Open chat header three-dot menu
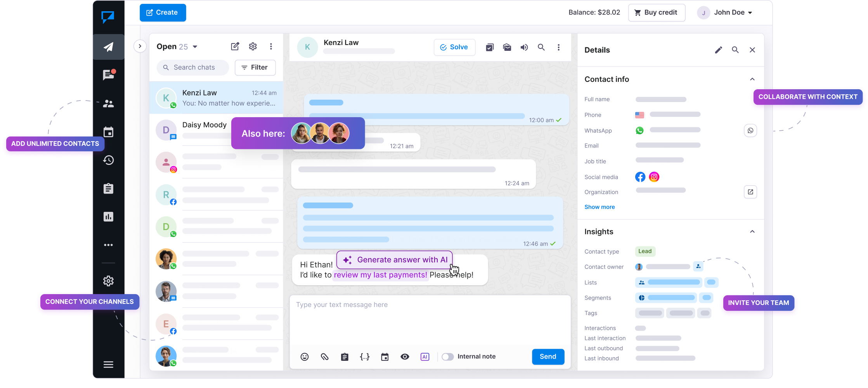Screen dimensions: 868x388 pos(558,47)
